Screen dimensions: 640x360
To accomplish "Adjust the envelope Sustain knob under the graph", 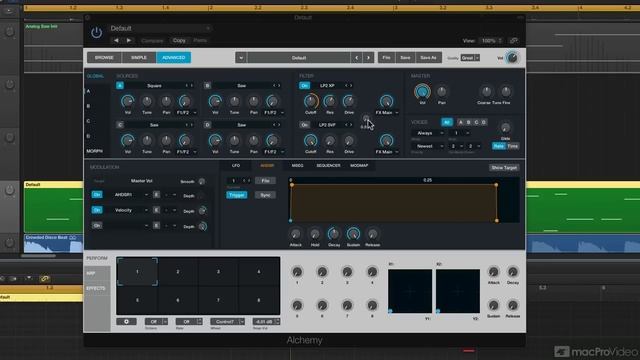I will [x=353, y=234].
